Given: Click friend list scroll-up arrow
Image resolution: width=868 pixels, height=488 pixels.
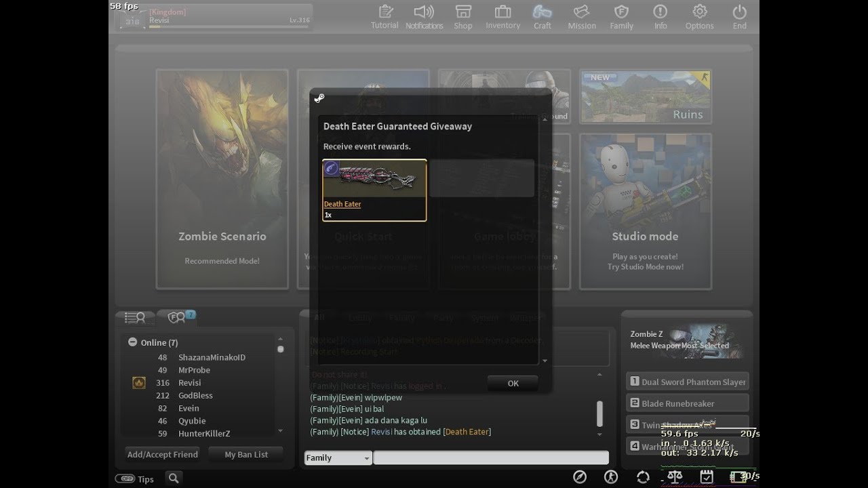Looking at the screenshot, I should [x=280, y=339].
